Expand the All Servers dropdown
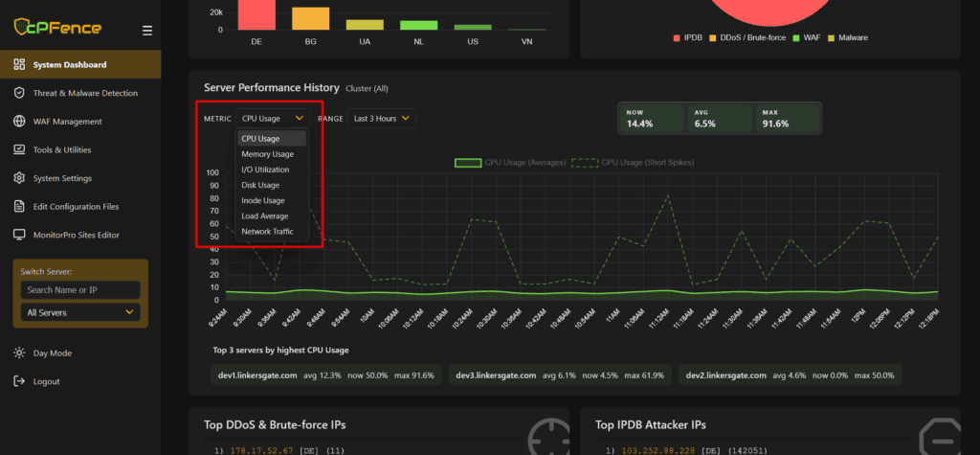 80,312
